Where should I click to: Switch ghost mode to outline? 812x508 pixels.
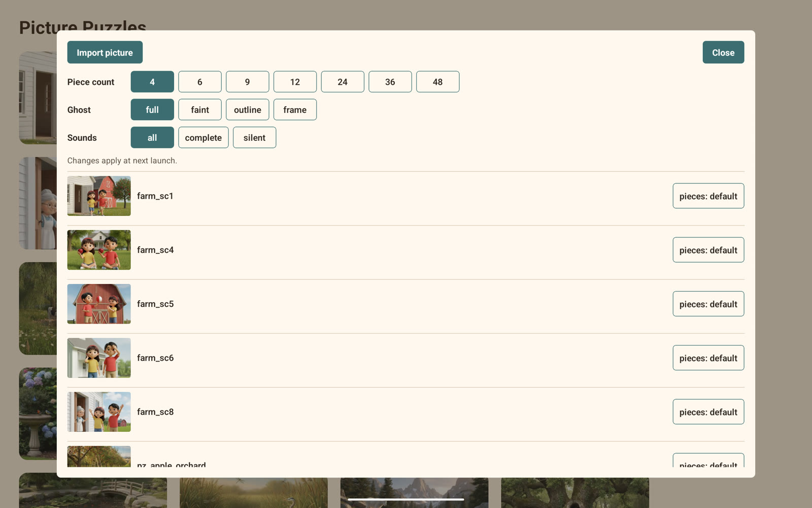coord(247,110)
